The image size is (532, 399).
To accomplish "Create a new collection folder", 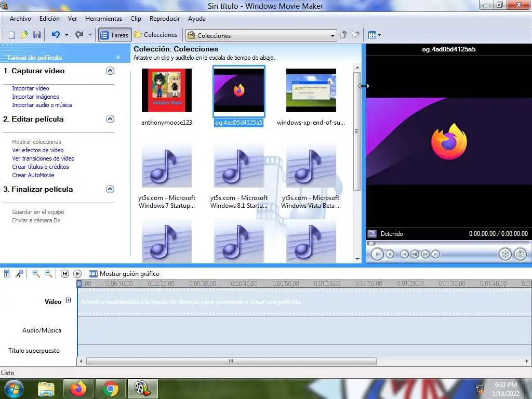I will 355,35.
